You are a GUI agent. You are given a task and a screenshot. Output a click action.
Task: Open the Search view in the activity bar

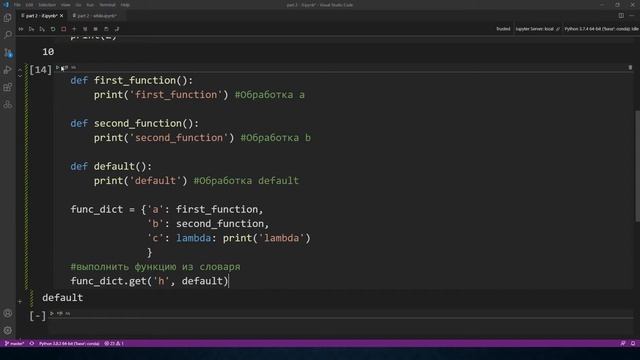coord(7,35)
